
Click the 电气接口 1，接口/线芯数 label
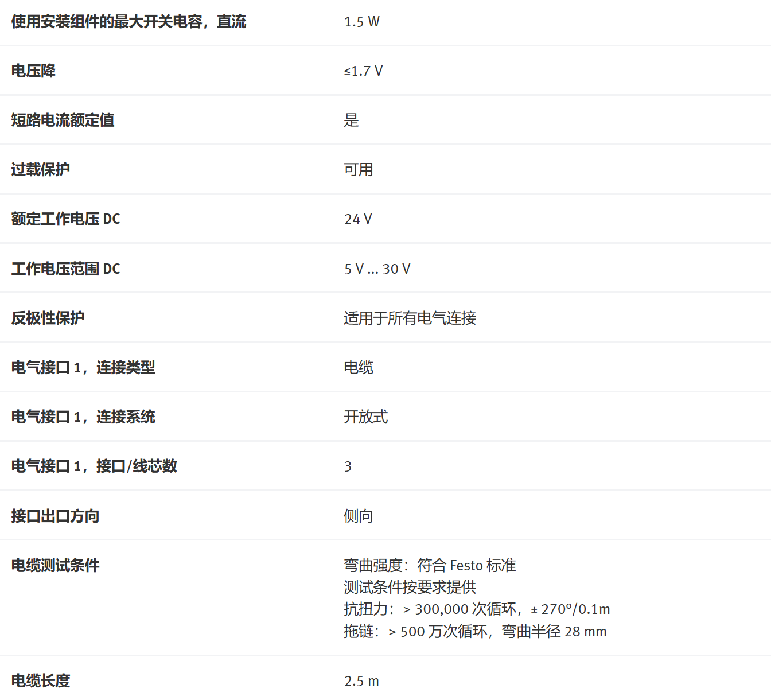[x=94, y=466]
